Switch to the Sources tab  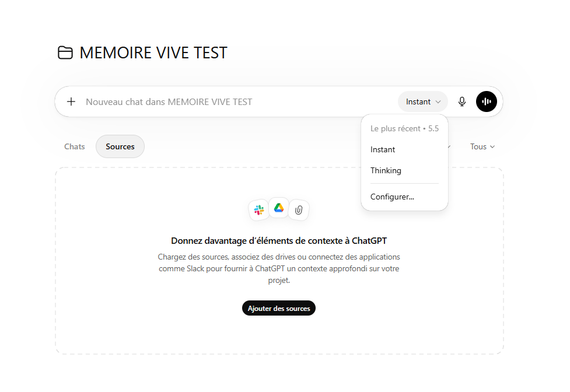120,147
